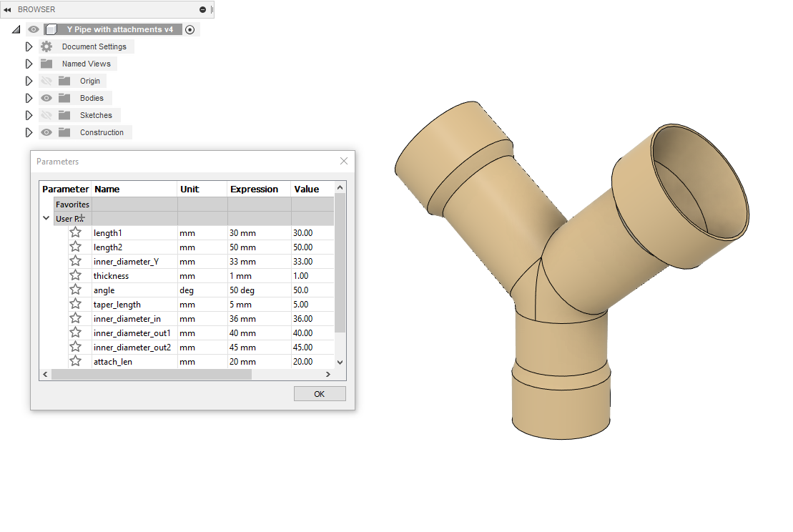Star the inner_diameter_in parameter
Image resolution: width=793 pixels, height=532 pixels.
coord(75,318)
